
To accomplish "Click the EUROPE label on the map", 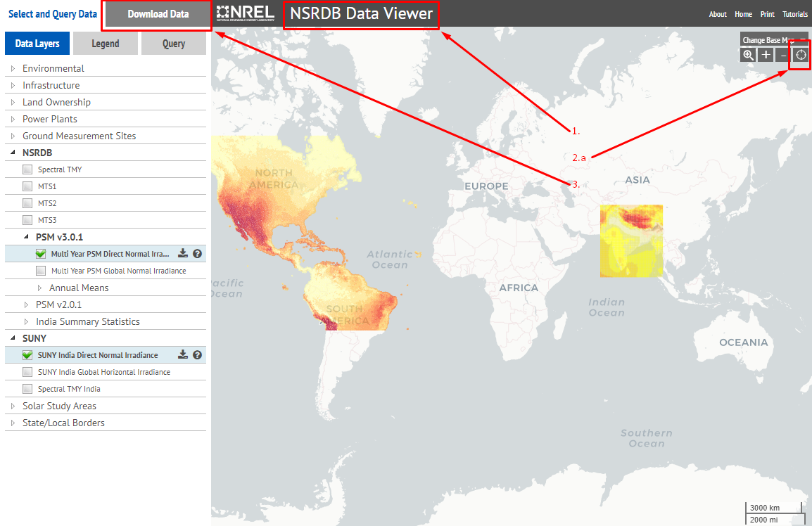I will (x=486, y=186).
